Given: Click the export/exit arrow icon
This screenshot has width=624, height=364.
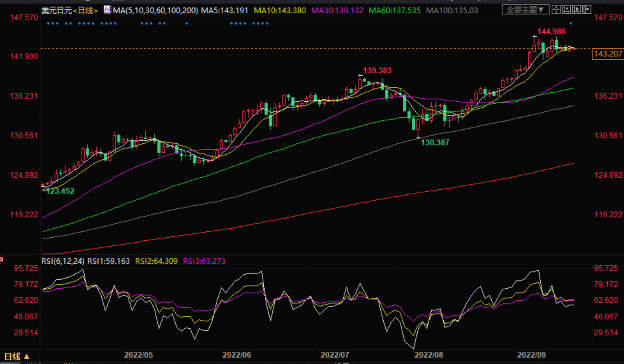Looking at the screenshot, I should click(x=587, y=9).
